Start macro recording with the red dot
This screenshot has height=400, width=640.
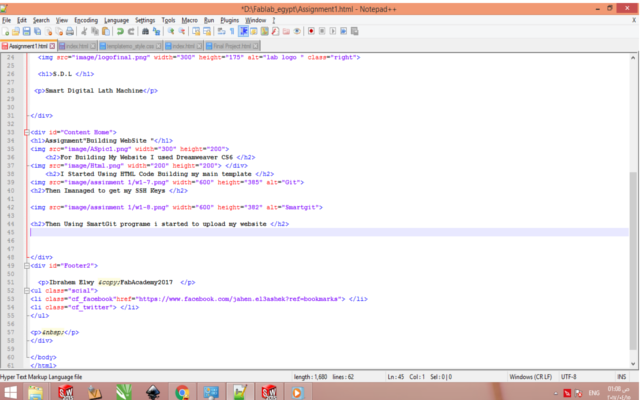(311, 31)
